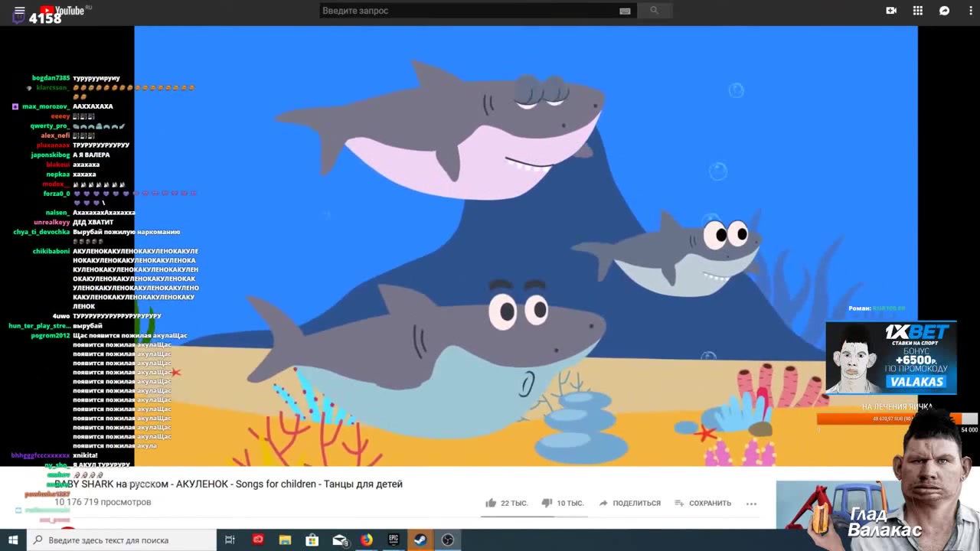The width and height of the screenshot is (980, 551).
Task: Open the 1XBET VALAKAS promo banner
Action: (x=891, y=357)
